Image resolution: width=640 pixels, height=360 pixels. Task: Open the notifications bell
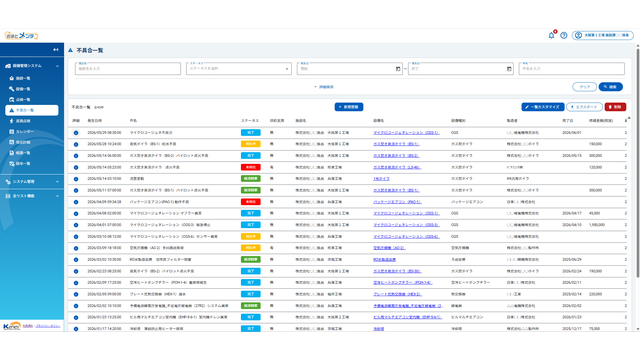click(x=551, y=35)
